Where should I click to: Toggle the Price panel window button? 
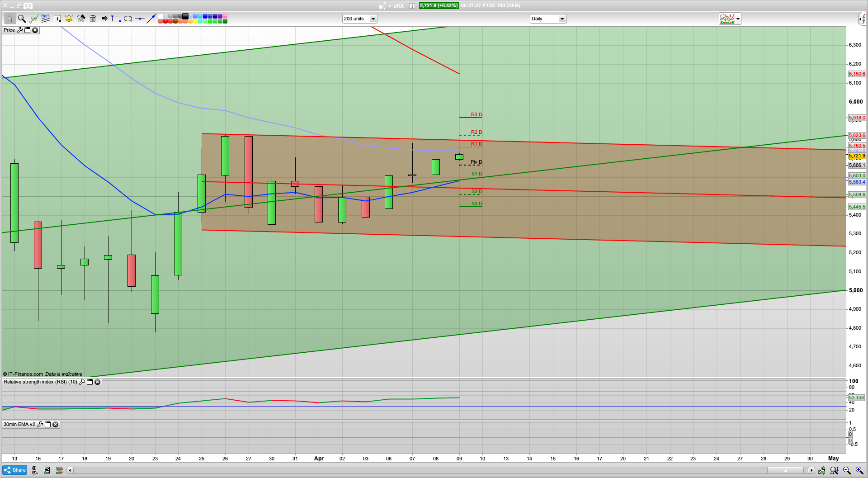pos(27,30)
